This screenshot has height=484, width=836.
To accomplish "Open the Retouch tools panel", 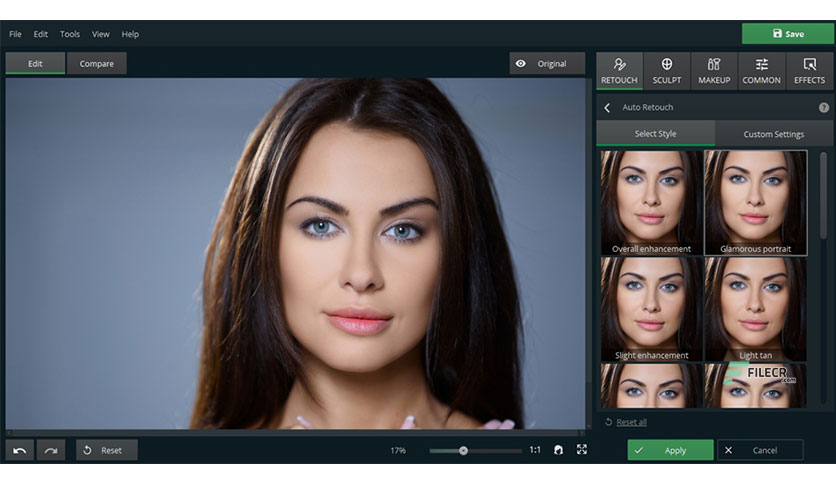I will pyautogui.click(x=619, y=71).
